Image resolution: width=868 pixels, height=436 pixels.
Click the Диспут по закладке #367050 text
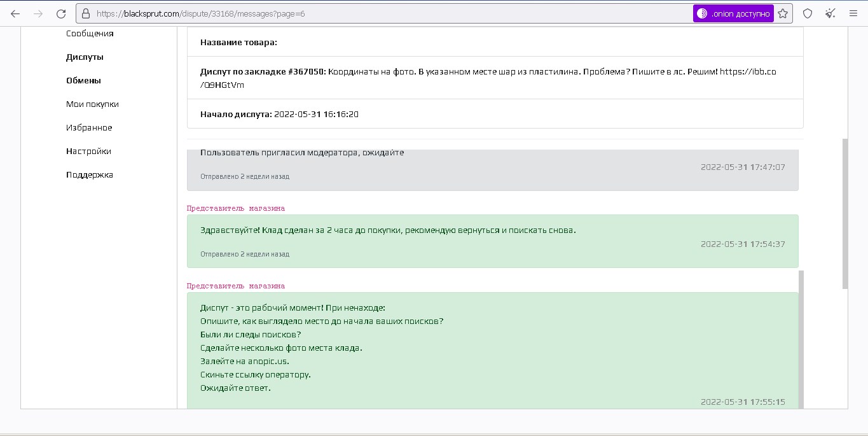coord(263,72)
